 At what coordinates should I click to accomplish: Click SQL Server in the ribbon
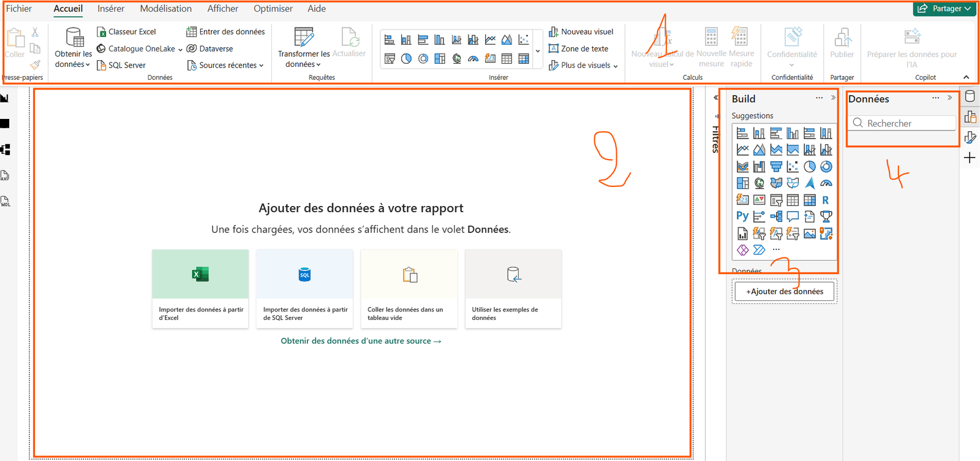[x=121, y=65]
